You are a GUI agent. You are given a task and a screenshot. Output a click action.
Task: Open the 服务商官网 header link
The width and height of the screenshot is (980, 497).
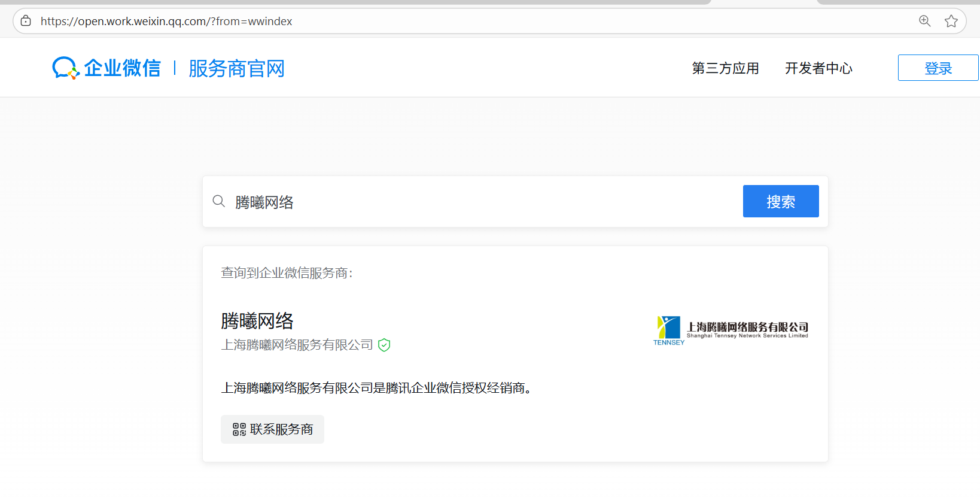pos(236,69)
